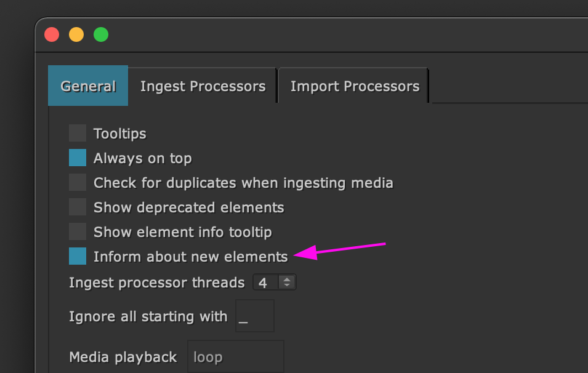This screenshot has width=588, height=373.
Task: Maximize the window using the green button
Action: click(101, 34)
